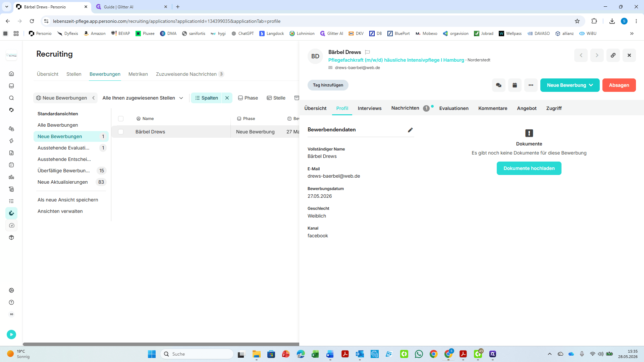Click Als neue Ansicht speichern

click(68, 200)
